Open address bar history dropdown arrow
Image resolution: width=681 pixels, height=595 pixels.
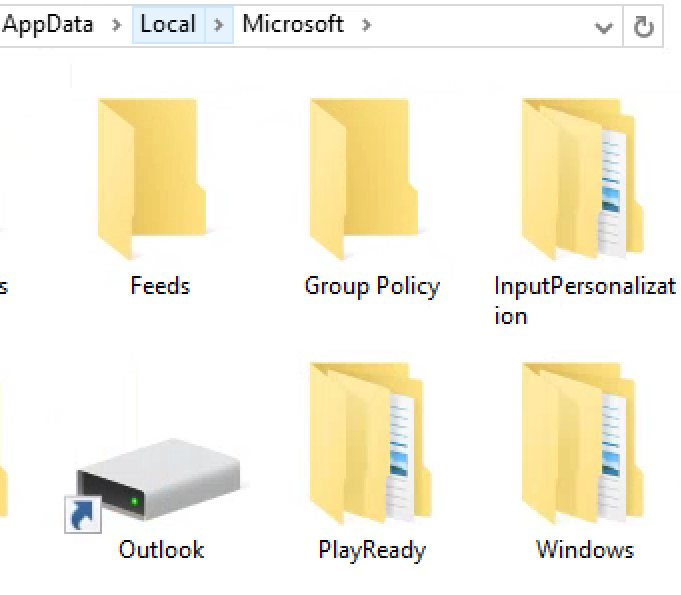[603, 28]
